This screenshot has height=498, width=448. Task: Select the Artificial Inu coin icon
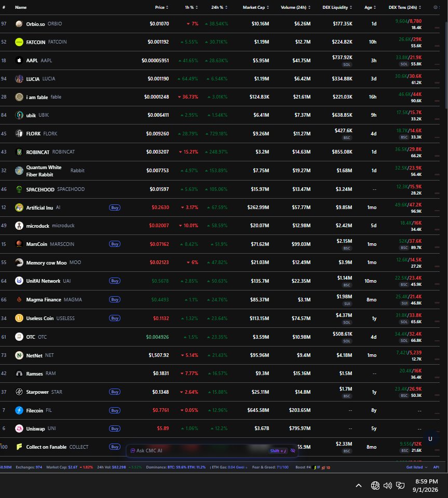[19, 208]
